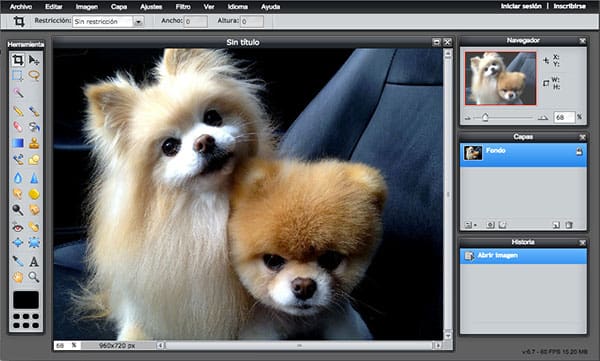Select the Pinch tool
Viewport: 600px width, 361px height.
coord(34,243)
